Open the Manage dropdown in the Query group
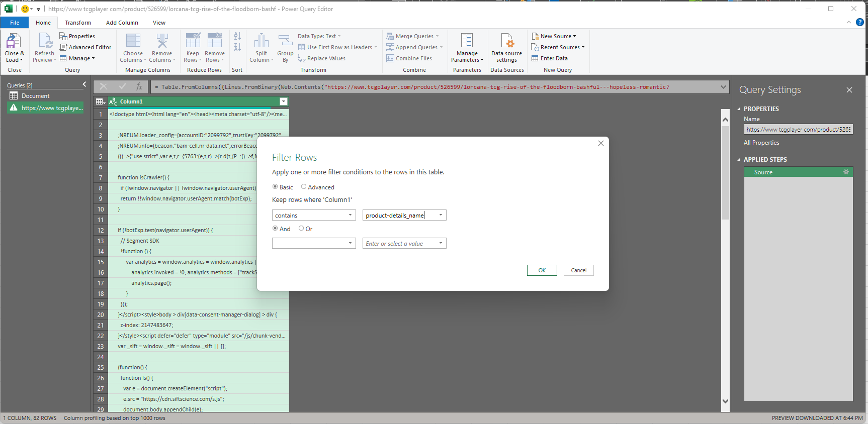This screenshot has width=868, height=424. click(x=77, y=58)
